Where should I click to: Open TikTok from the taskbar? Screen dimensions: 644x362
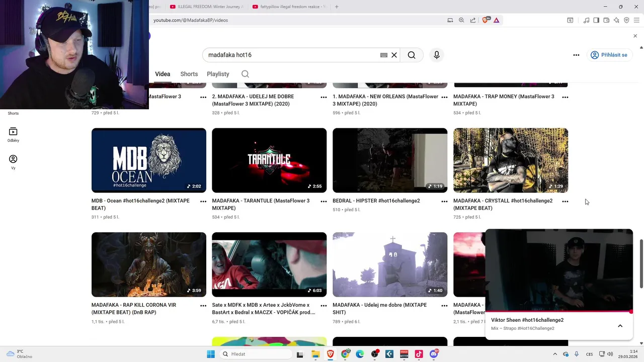(419, 354)
